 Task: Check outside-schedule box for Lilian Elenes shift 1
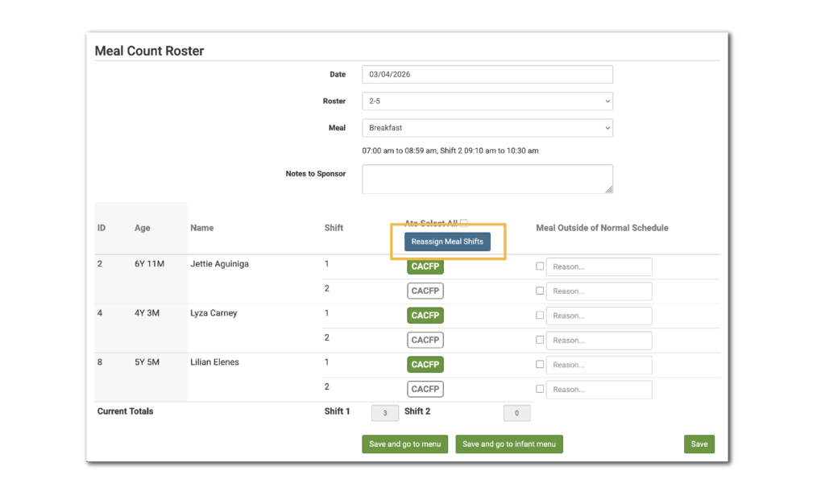(x=540, y=365)
